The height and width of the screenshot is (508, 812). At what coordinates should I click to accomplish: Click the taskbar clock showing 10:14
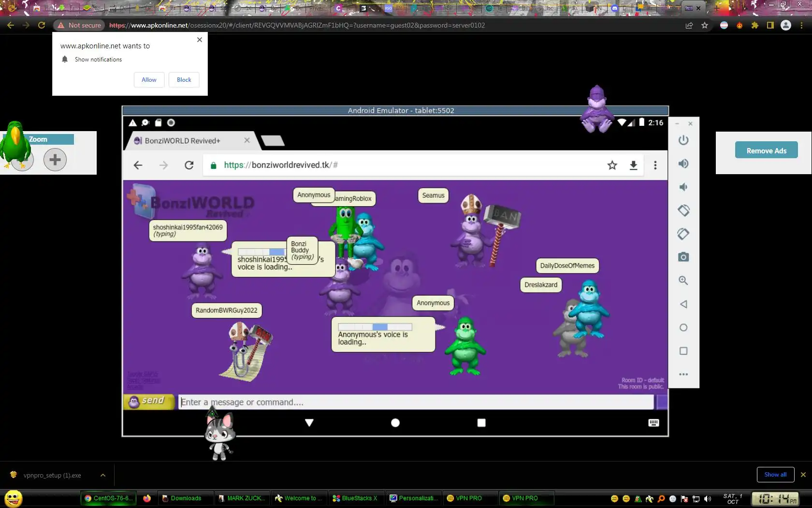click(x=775, y=498)
